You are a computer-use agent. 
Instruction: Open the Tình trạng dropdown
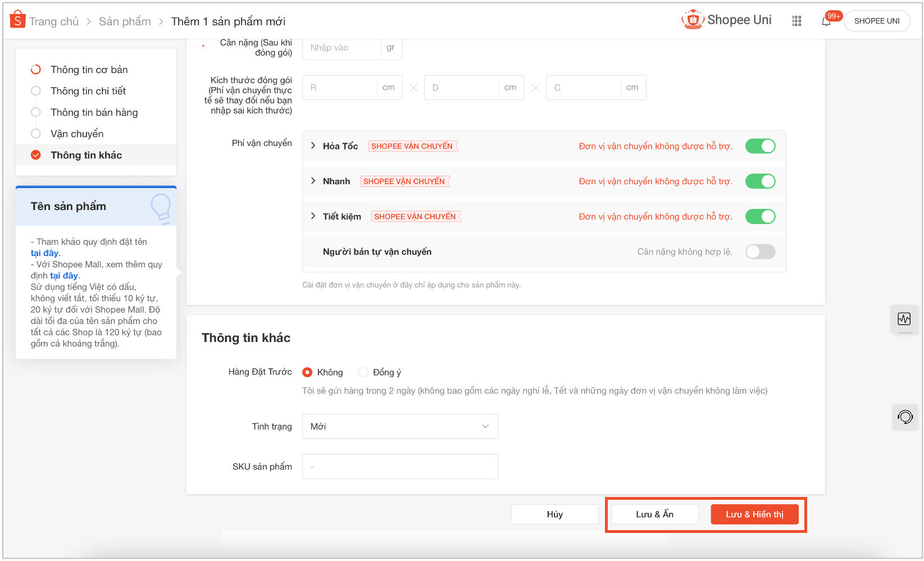pos(400,426)
